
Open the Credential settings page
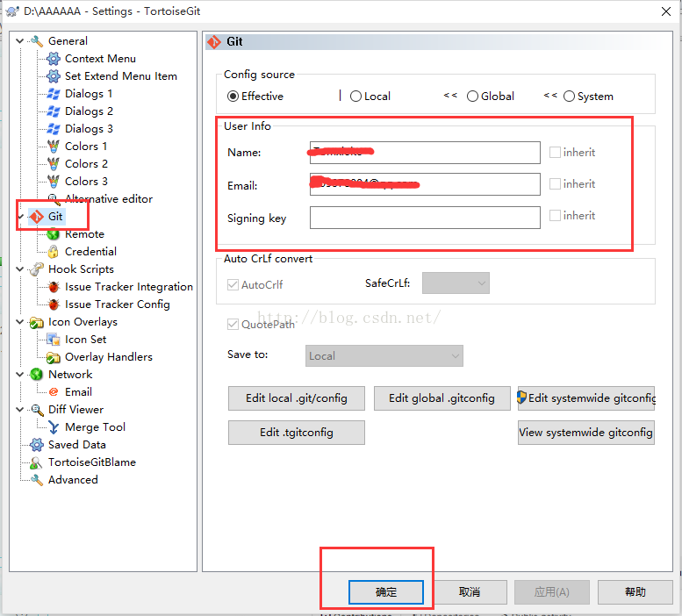click(x=91, y=252)
